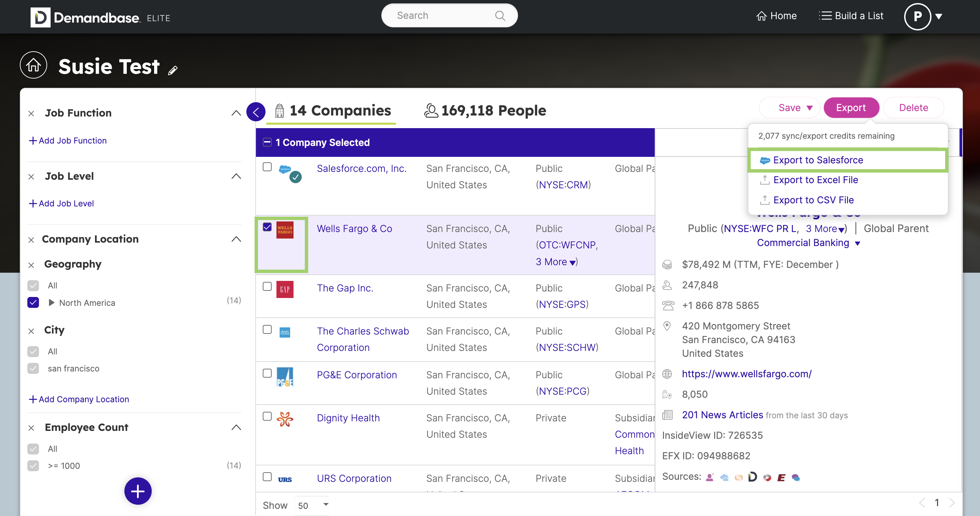Click The Gap Inc. logo
The width and height of the screenshot is (980, 516).
(x=285, y=289)
